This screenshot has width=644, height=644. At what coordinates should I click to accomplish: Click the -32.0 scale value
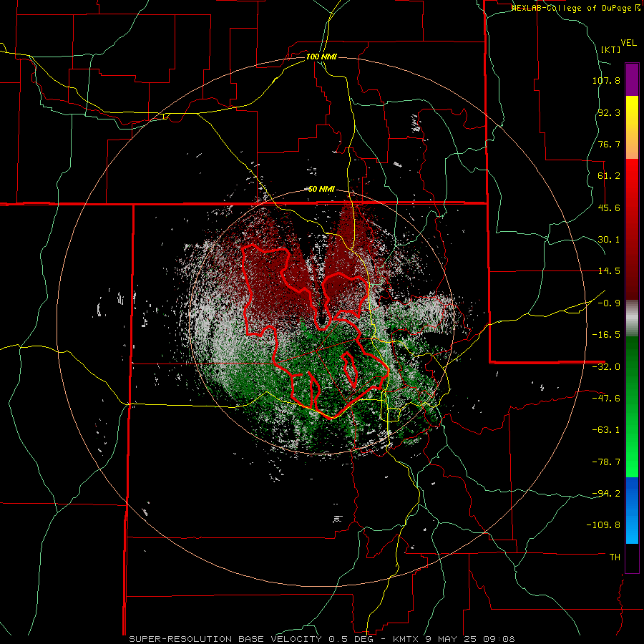point(606,367)
